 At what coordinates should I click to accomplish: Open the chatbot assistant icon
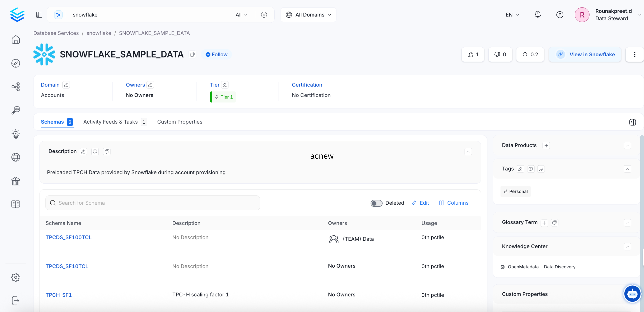pyautogui.click(x=632, y=293)
